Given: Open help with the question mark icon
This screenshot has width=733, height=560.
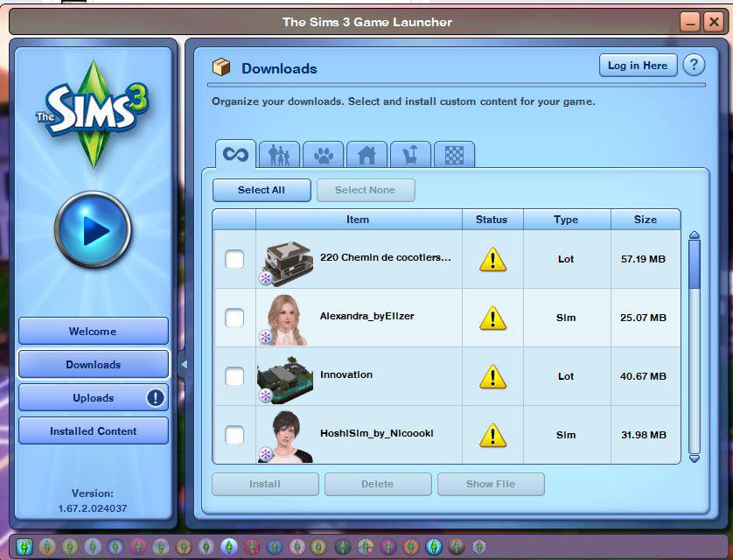Looking at the screenshot, I should click(x=694, y=65).
